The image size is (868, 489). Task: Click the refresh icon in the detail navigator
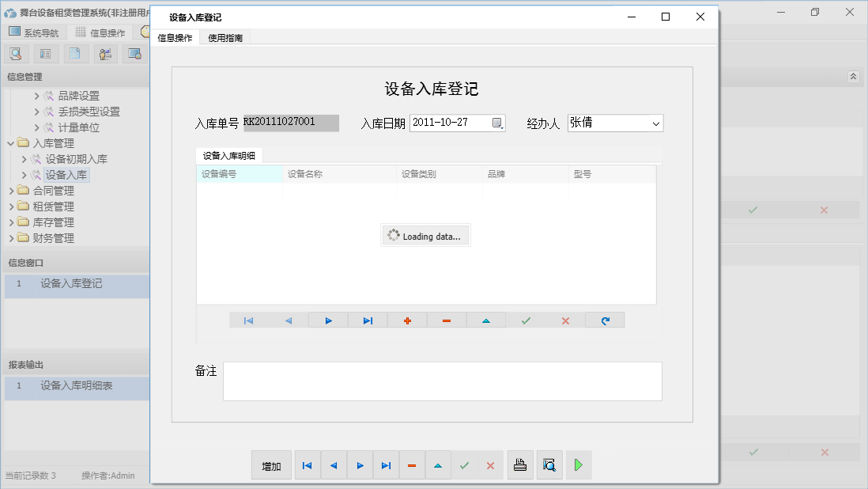(x=605, y=320)
